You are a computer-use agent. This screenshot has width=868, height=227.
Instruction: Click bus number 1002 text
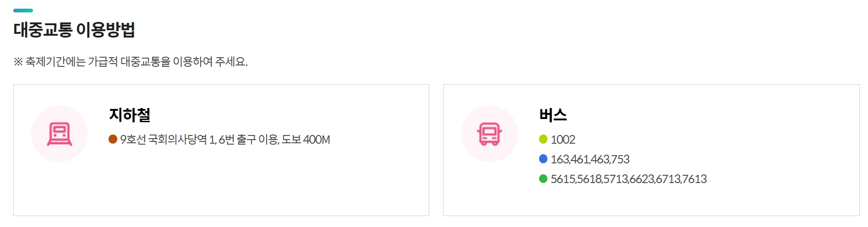[x=563, y=140]
